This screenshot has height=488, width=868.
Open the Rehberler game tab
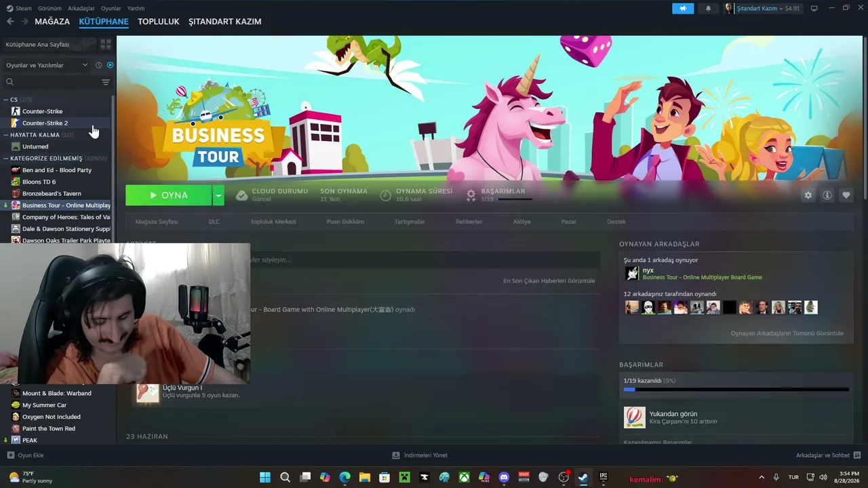[x=469, y=222]
